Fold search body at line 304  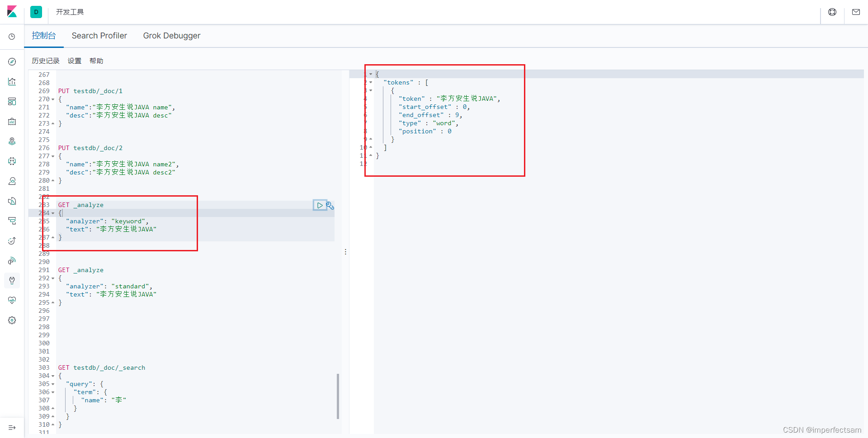(x=53, y=376)
